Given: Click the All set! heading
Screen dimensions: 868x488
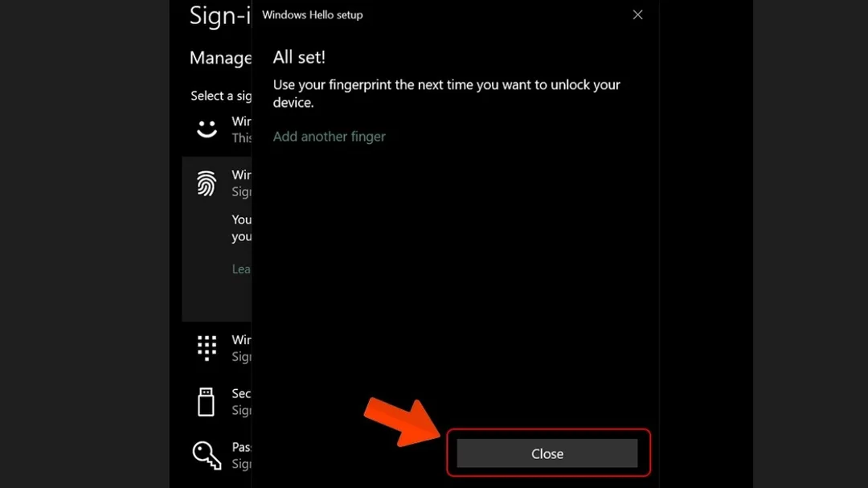Looking at the screenshot, I should (299, 57).
